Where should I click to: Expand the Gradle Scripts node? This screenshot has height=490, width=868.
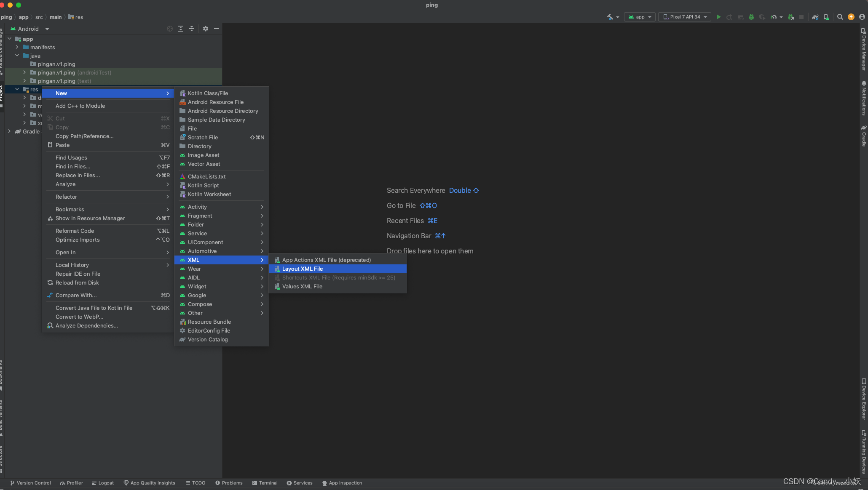tap(9, 131)
